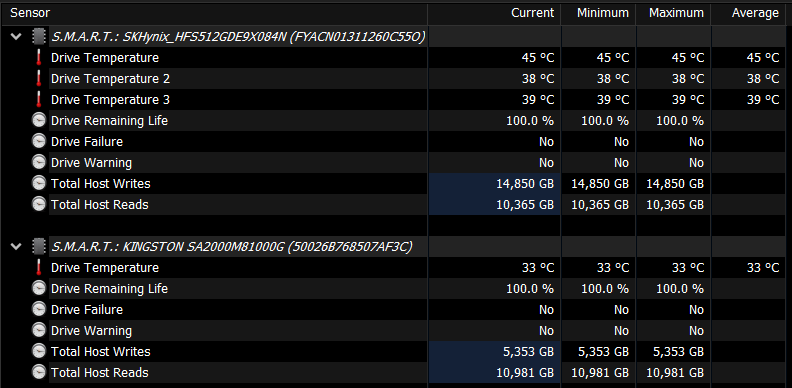
Task: Click maximum 14,850 GB value
Action: [x=675, y=184]
